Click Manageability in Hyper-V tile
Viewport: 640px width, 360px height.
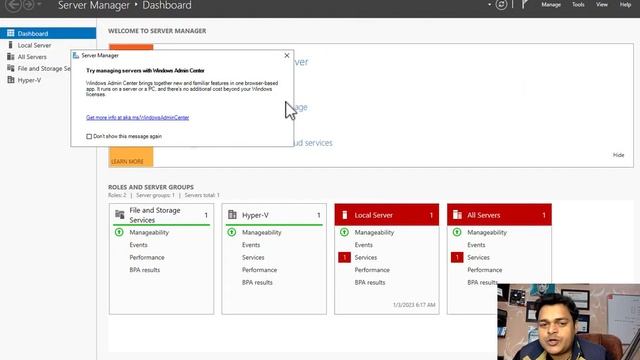click(x=262, y=232)
